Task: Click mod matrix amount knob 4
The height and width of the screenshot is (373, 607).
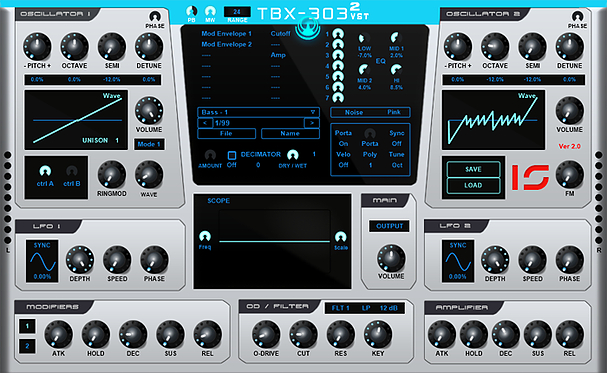Action: pyautogui.click(x=338, y=66)
